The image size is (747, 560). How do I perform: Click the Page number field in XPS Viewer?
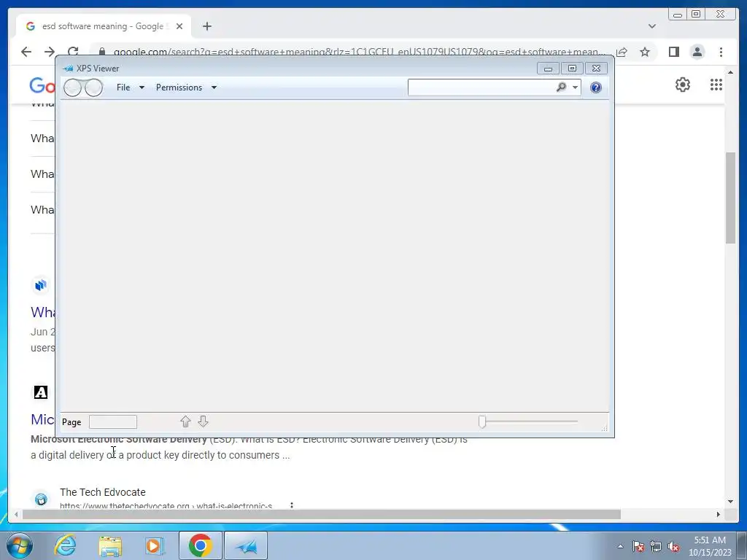pyautogui.click(x=113, y=422)
